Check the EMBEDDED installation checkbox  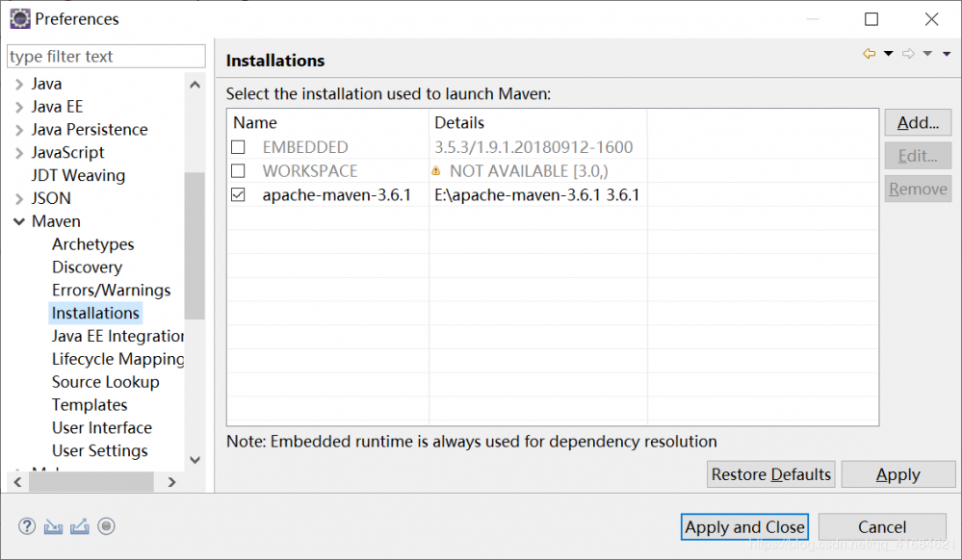239,147
